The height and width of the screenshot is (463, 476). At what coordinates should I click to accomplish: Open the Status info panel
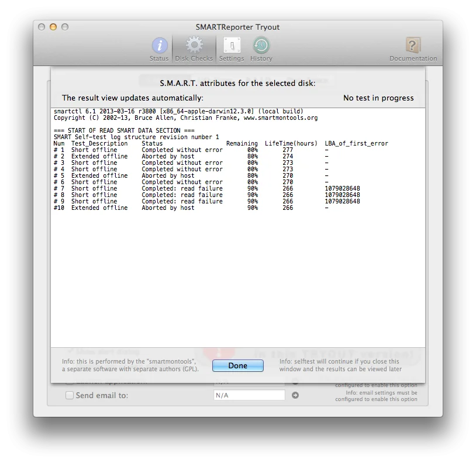click(160, 45)
